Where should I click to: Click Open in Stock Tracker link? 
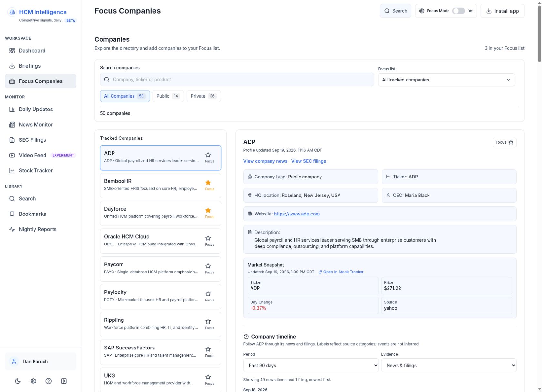click(x=341, y=272)
